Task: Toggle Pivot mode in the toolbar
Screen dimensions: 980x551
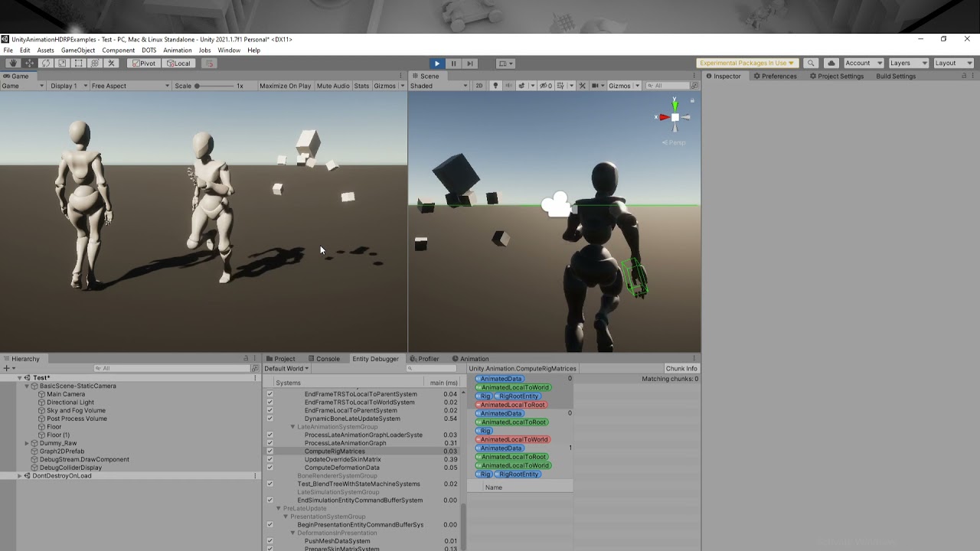Action: pyautogui.click(x=143, y=64)
